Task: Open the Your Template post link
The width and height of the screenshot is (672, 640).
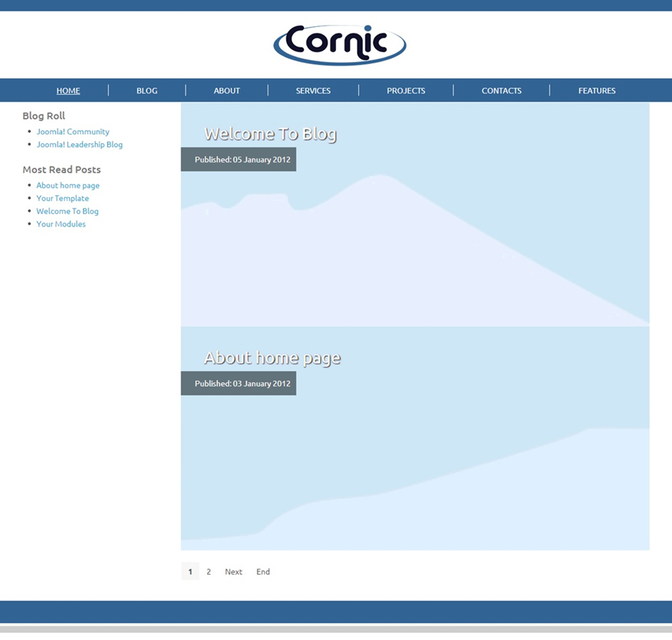Action: 62,198
